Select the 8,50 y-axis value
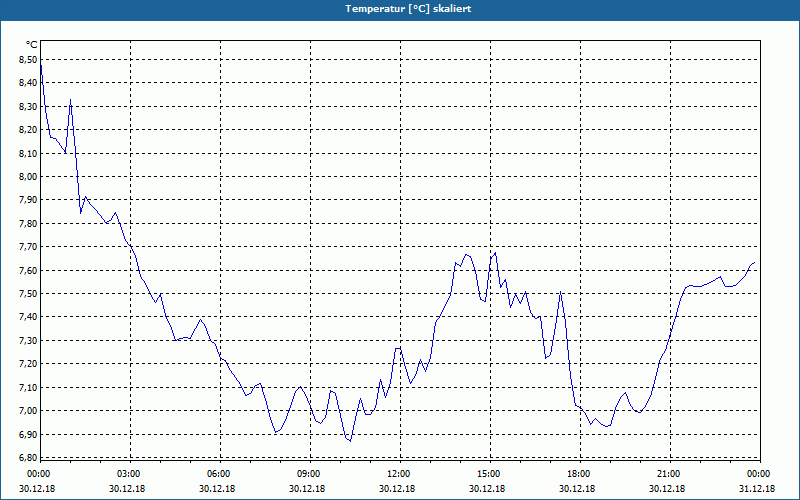This screenshot has height=500, width=800. tap(28, 60)
